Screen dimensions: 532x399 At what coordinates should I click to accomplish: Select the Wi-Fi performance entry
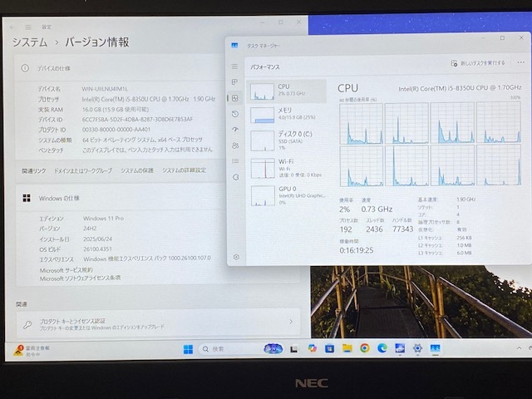pos(286,168)
